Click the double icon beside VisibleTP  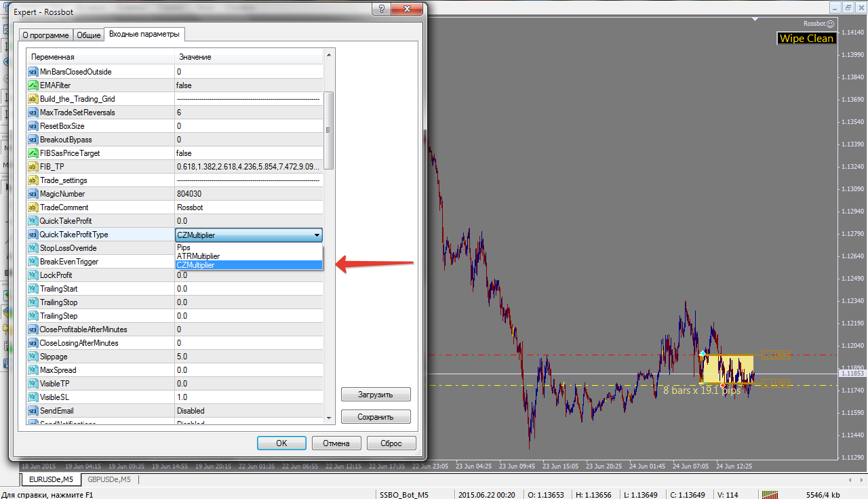[33, 384]
